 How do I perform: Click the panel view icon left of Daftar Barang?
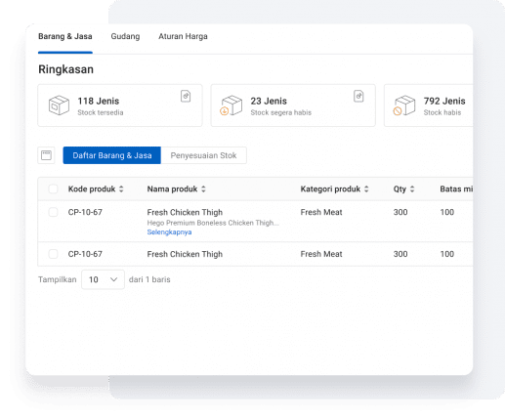[x=46, y=155]
